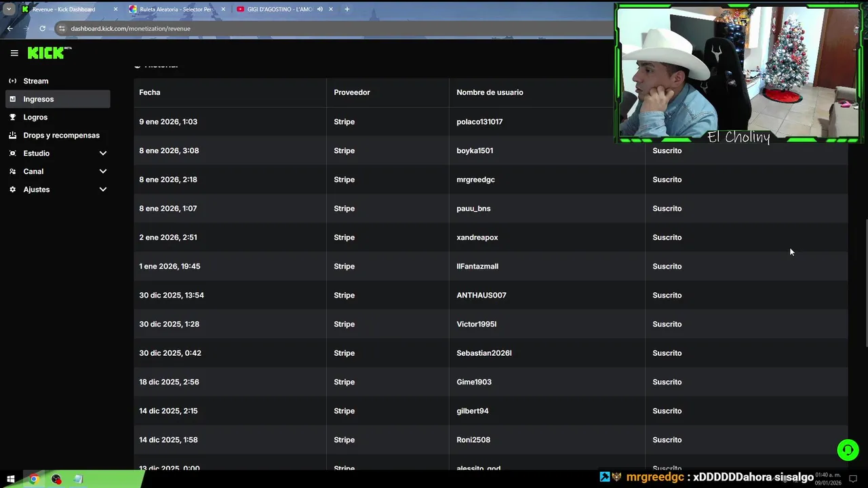Click the date 30 dic 2025, 13:54
868x488 pixels.
(x=172, y=296)
